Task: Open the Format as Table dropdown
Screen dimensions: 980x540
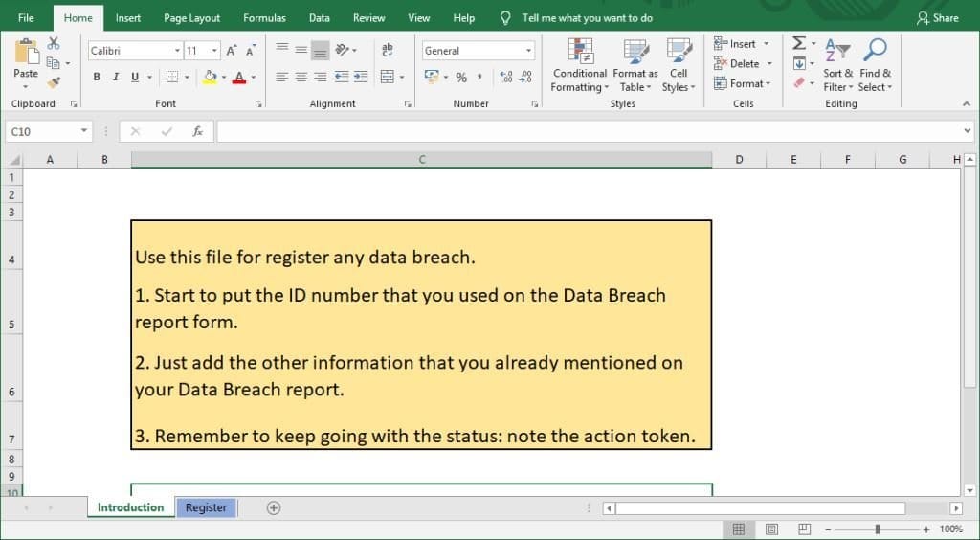Action: pyautogui.click(x=635, y=66)
